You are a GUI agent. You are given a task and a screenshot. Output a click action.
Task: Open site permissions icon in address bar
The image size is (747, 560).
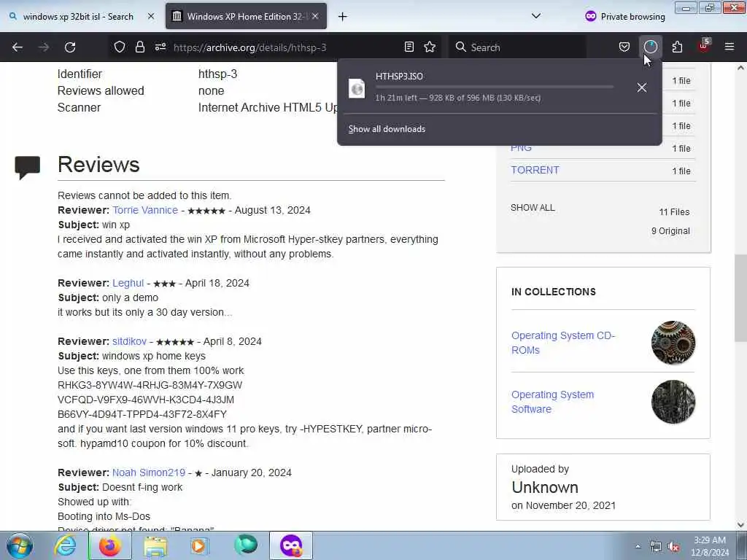click(160, 47)
